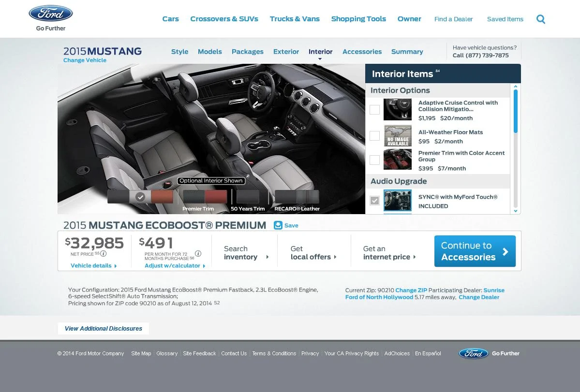Open the Crossovers & SUVs menu

point(224,19)
